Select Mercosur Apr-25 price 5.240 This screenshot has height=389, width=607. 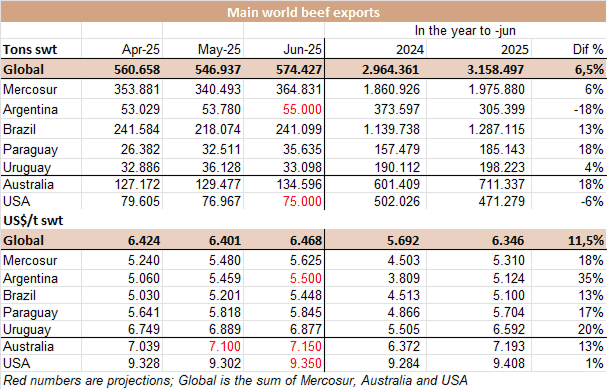coord(144,260)
